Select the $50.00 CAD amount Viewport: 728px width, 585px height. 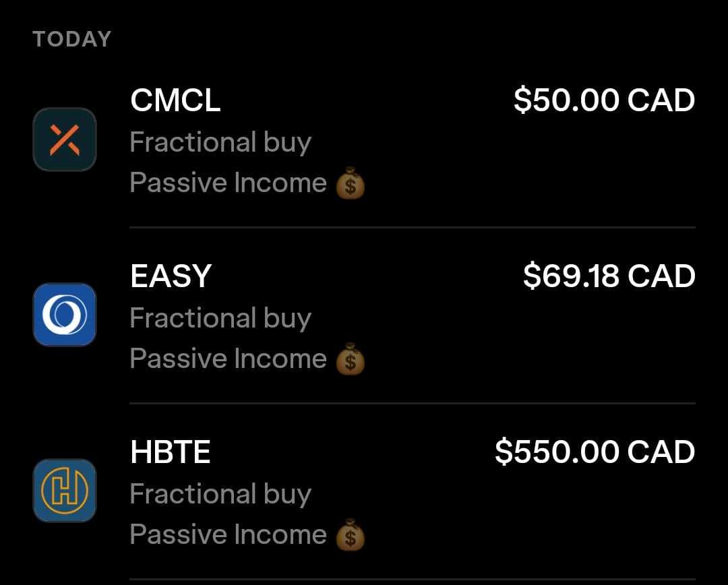(604, 100)
